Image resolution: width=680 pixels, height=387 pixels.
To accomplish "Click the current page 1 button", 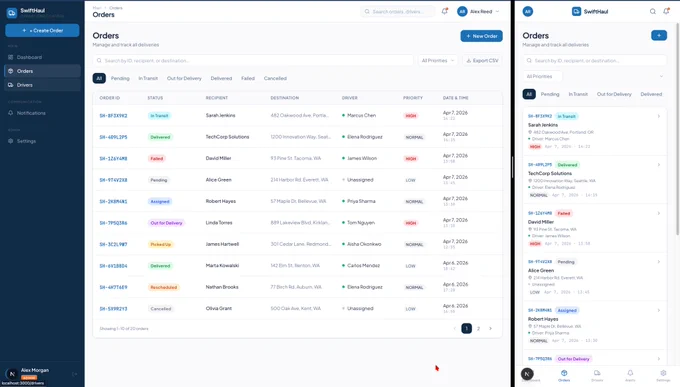I will tap(467, 328).
